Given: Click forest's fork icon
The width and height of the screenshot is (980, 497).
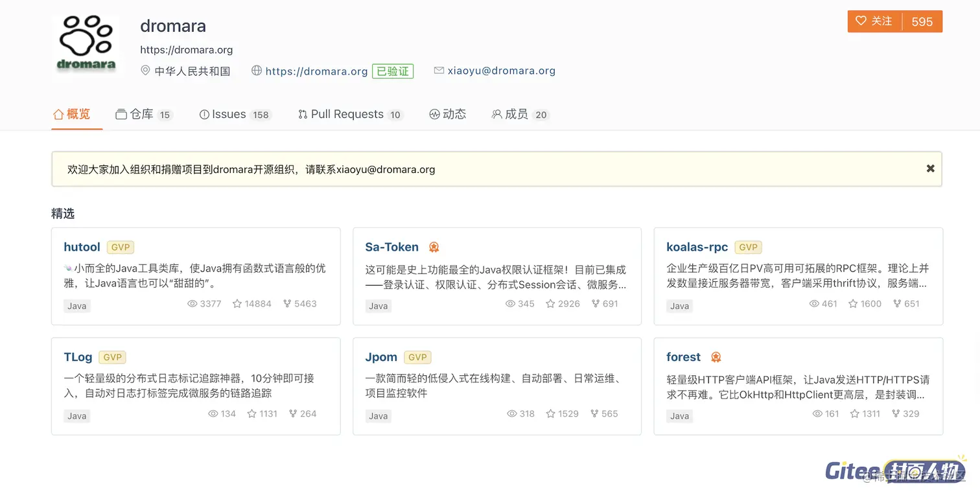Looking at the screenshot, I should coord(896,413).
